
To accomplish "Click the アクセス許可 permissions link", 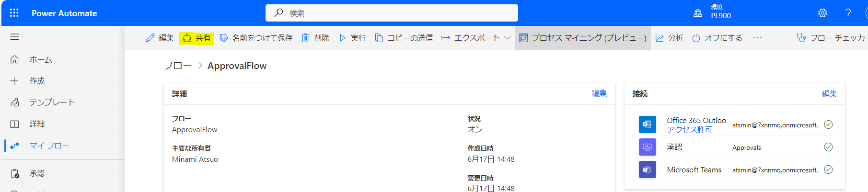I will 689,130.
